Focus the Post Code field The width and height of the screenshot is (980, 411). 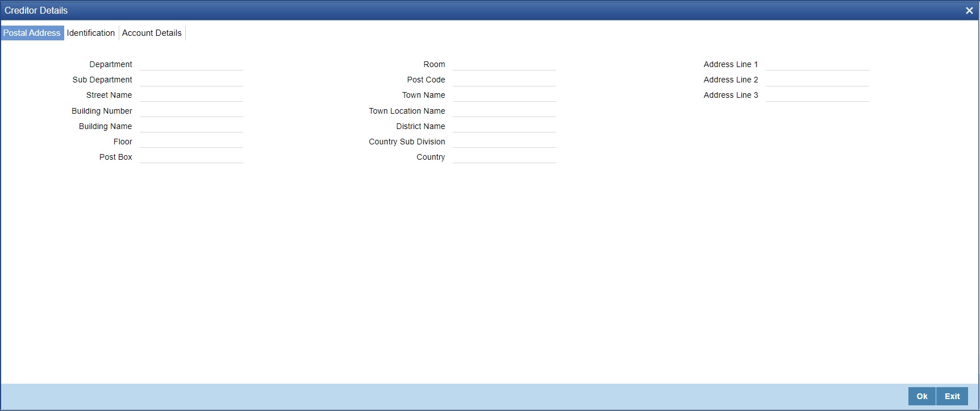tap(504, 80)
